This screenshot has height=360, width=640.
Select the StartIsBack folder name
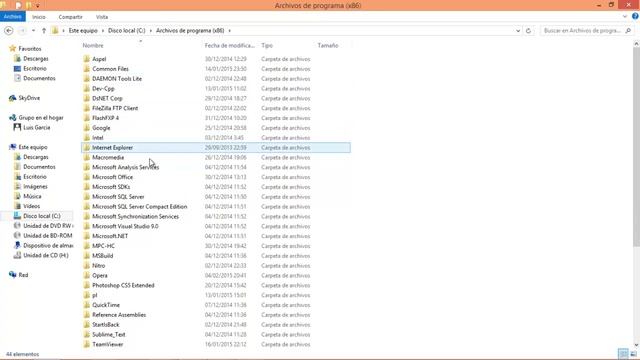[106, 324]
